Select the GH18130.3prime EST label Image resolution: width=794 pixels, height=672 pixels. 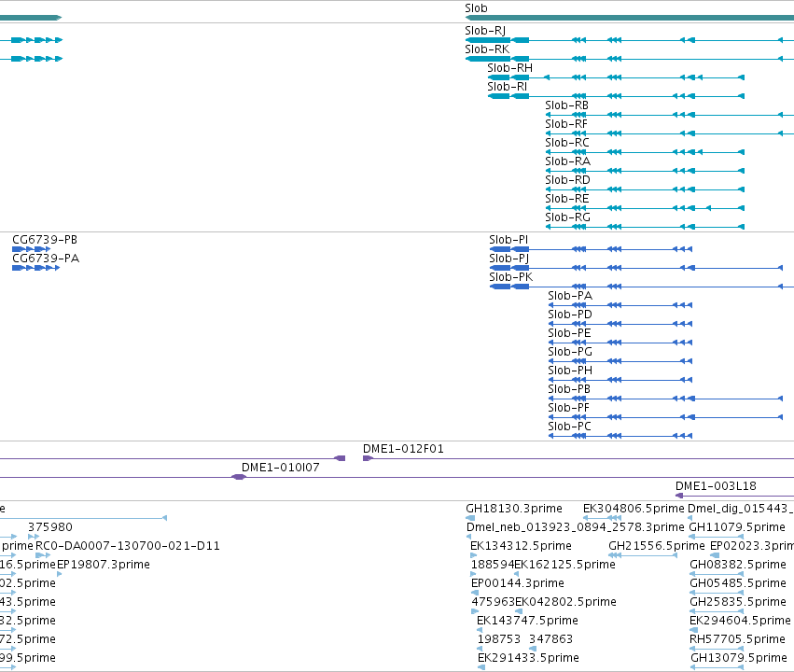click(x=514, y=509)
